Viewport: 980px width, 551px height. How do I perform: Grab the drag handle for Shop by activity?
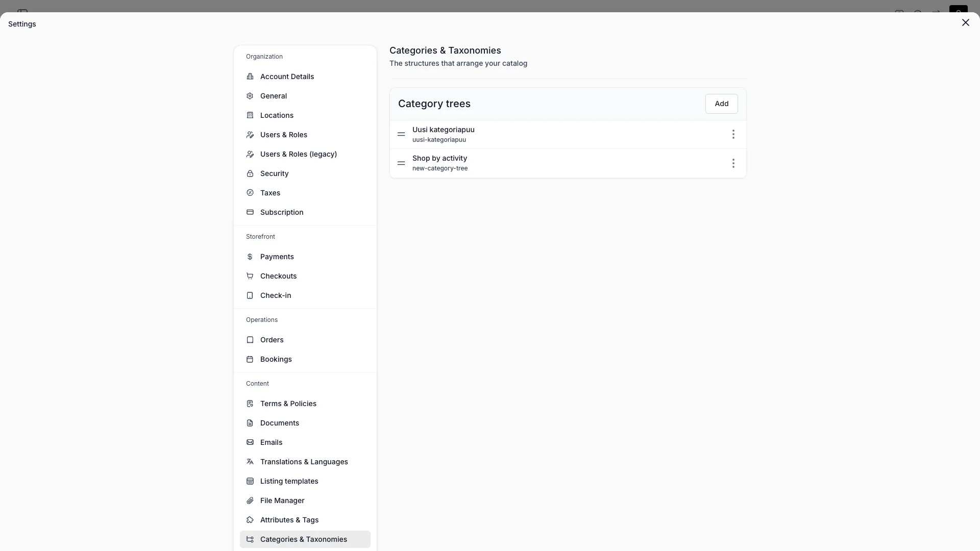401,163
